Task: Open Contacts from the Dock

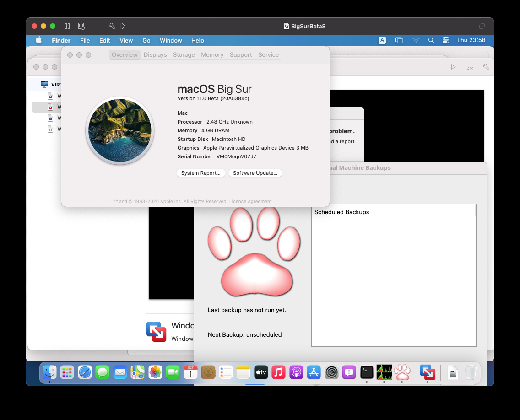Action: point(208,372)
